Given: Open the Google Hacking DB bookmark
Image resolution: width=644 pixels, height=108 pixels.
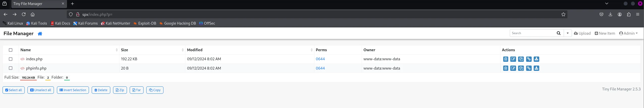Looking at the screenshot, I should [178, 23].
